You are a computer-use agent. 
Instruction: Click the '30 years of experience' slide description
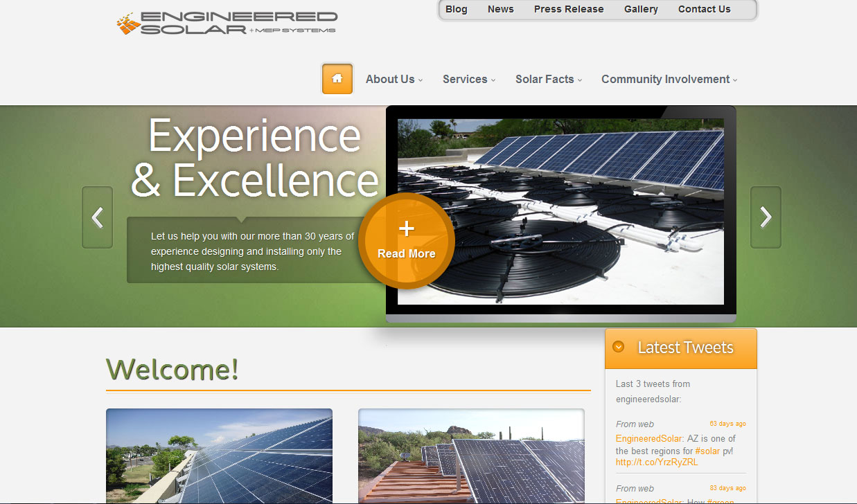coord(252,251)
